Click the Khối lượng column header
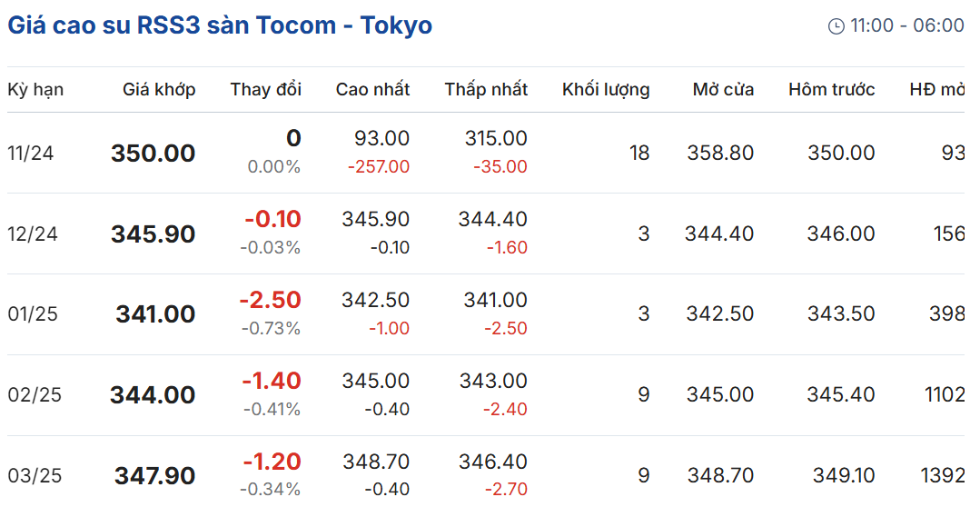 point(606,89)
